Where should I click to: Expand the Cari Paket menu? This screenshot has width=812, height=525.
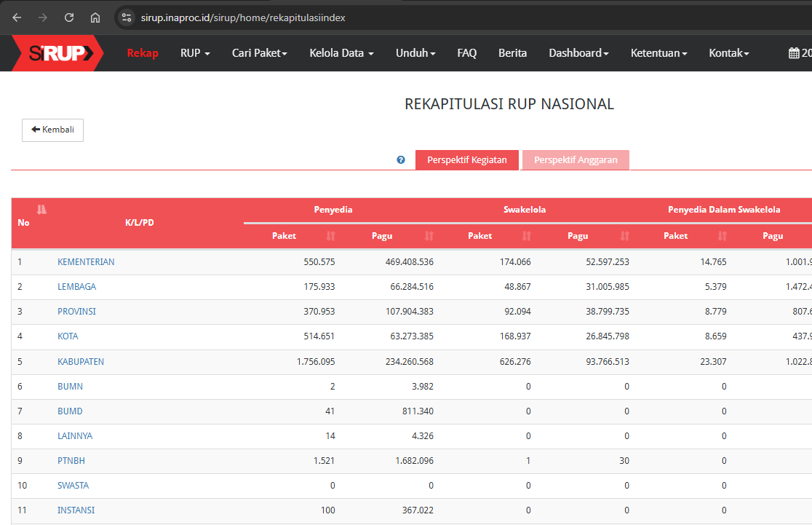tap(260, 53)
